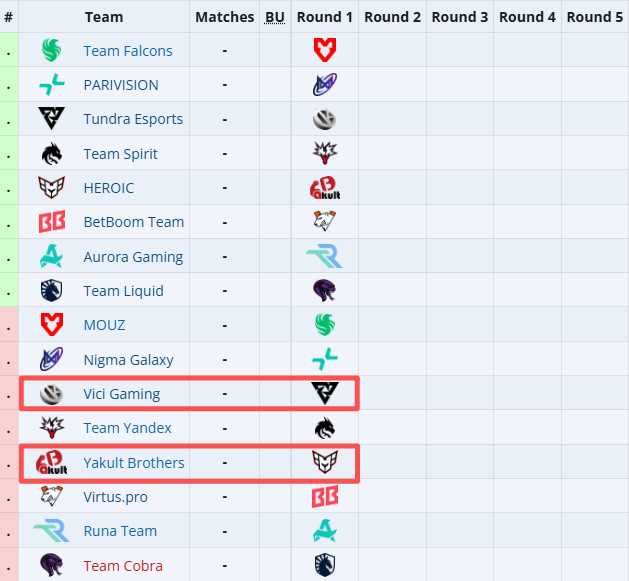The width and height of the screenshot is (629, 581).
Task: Click Round 1 opponent icon for Team Falcons
Action: click(x=325, y=51)
